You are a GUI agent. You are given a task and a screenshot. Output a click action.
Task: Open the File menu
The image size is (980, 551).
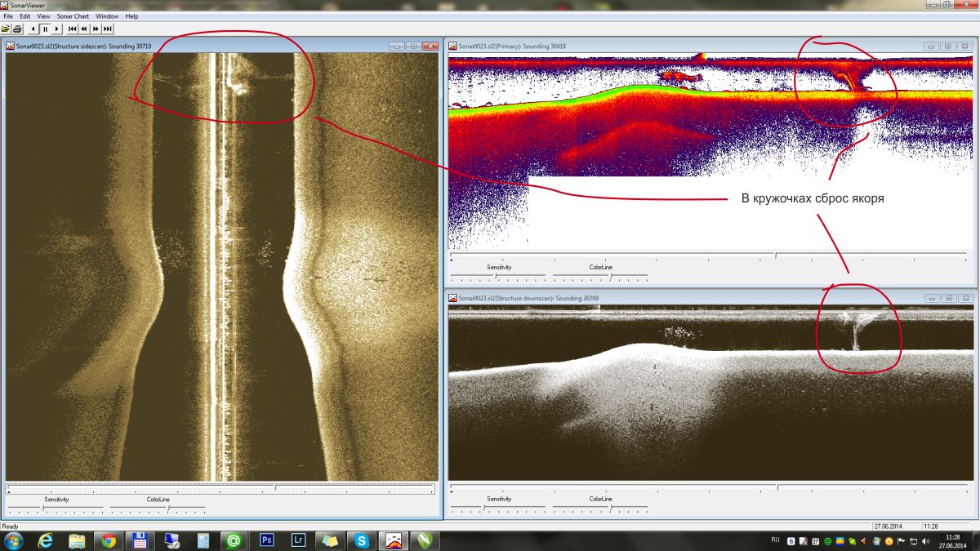tap(8, 16)
